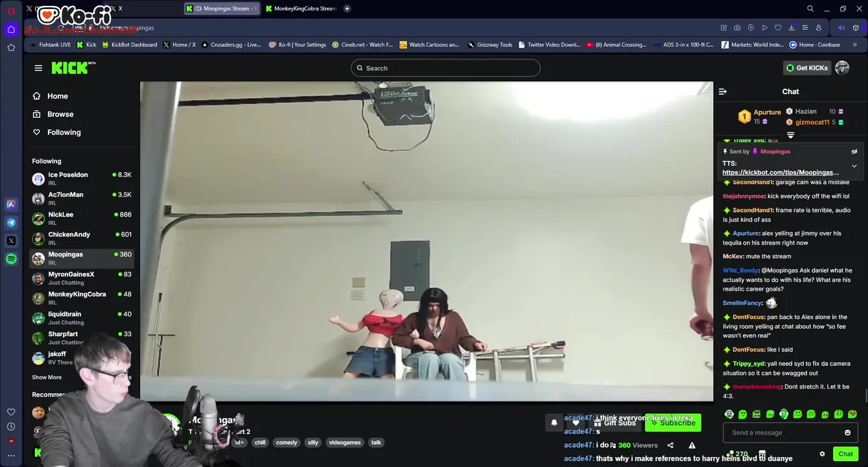The height and width of the screenshot is (467, 868).
Task: Toggle stream notification bell
Action: [x=554, y=422]
